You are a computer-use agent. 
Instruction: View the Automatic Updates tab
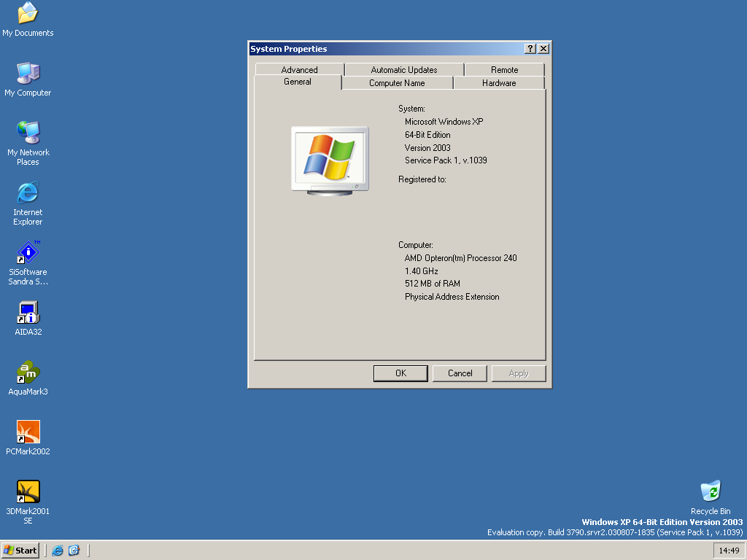pyautogui.click(x=403, y=69)
